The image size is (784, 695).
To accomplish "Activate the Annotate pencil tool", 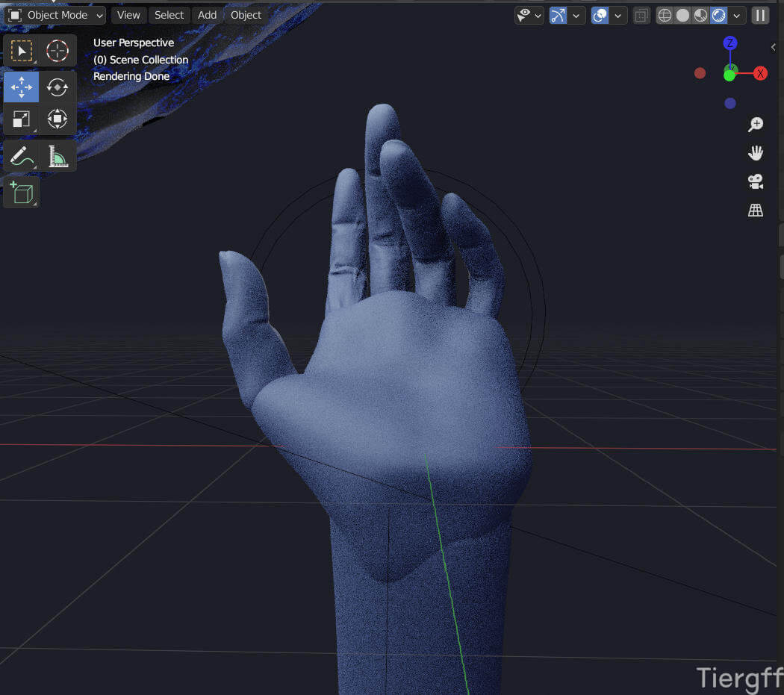I will coord(21,157).
